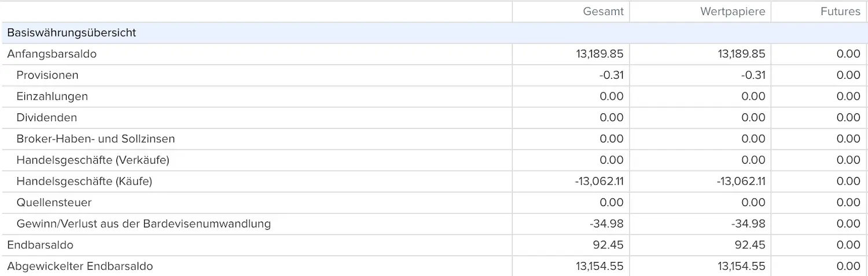Viewport: 868px width, 276px height.
Task: Click Gesamt value 13,189.85 for Anfangsbarsaldo
Action: click(x=599, y=54)
